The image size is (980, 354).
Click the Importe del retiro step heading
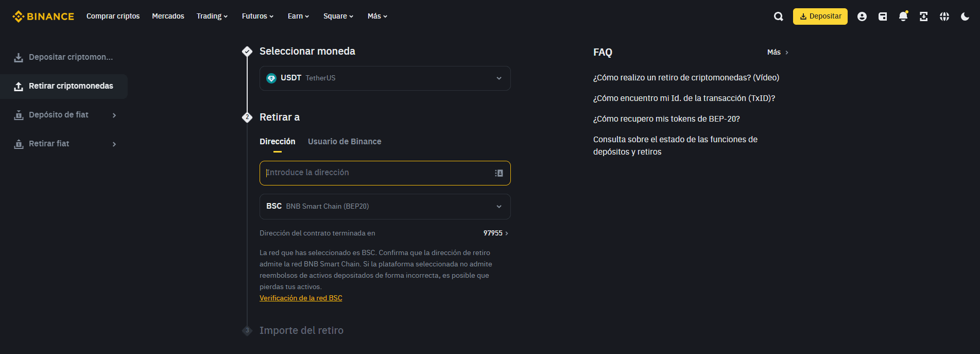(x=301, y=331)
